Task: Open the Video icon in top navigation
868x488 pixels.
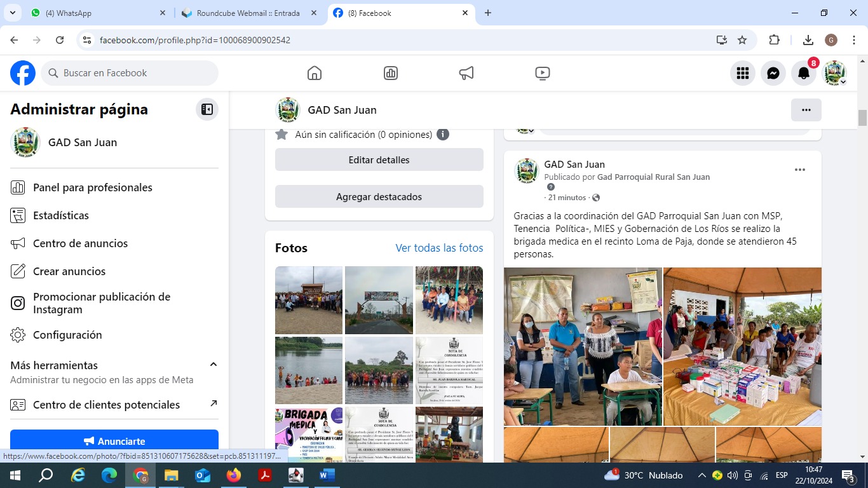Action: (x=542, y=73)
